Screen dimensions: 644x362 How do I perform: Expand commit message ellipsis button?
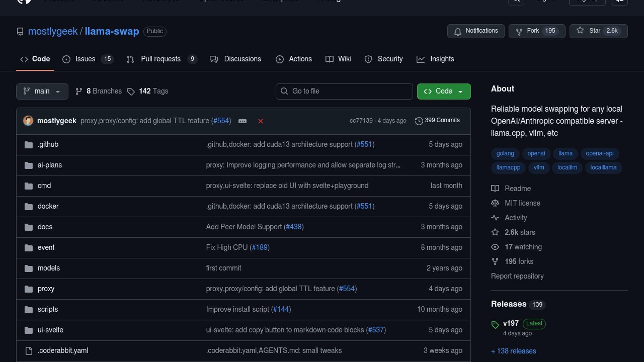[242, 121]
